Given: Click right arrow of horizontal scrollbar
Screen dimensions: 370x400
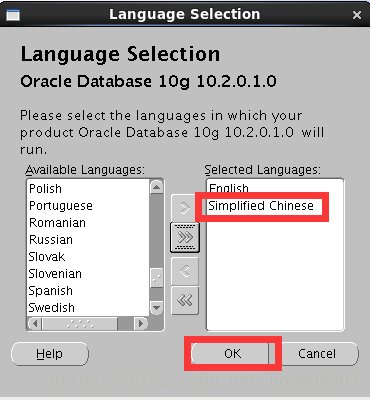Looking at the screenshot, I should [x=140, y=323].
